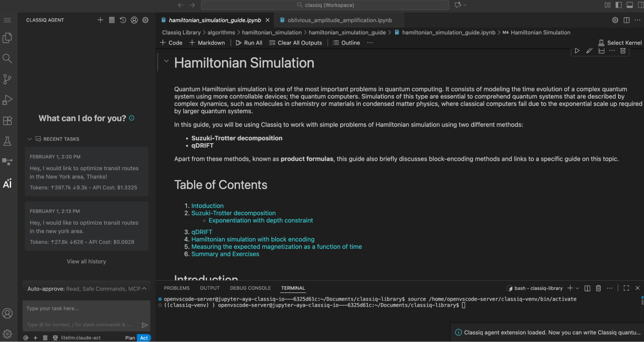Run all notebook cells
644x342 pixels.
[249, 43]
